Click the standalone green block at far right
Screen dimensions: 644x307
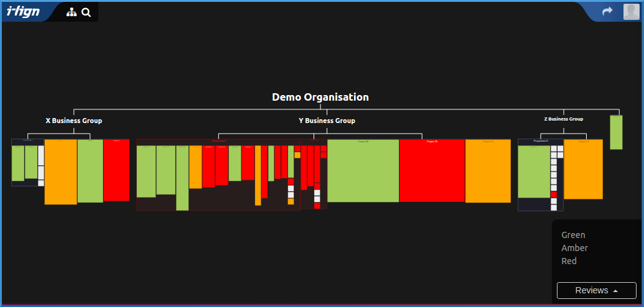coord(616,132)
